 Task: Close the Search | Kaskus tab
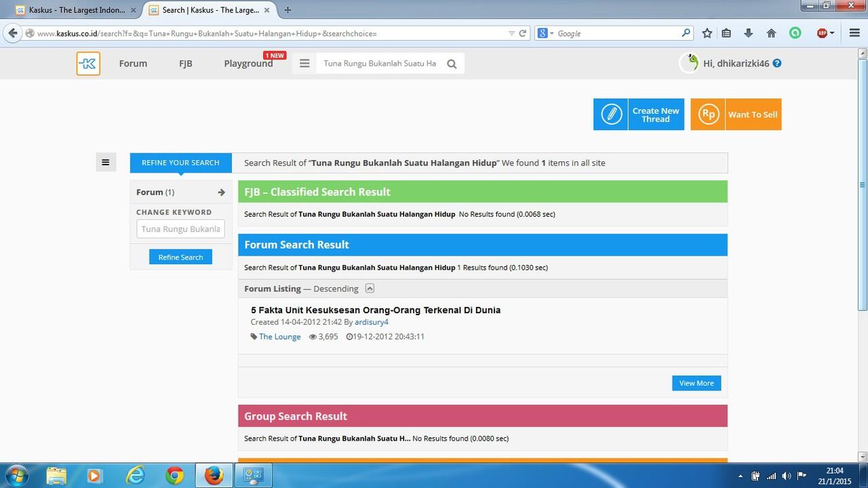pyautogui.click(x=267, y=10)
